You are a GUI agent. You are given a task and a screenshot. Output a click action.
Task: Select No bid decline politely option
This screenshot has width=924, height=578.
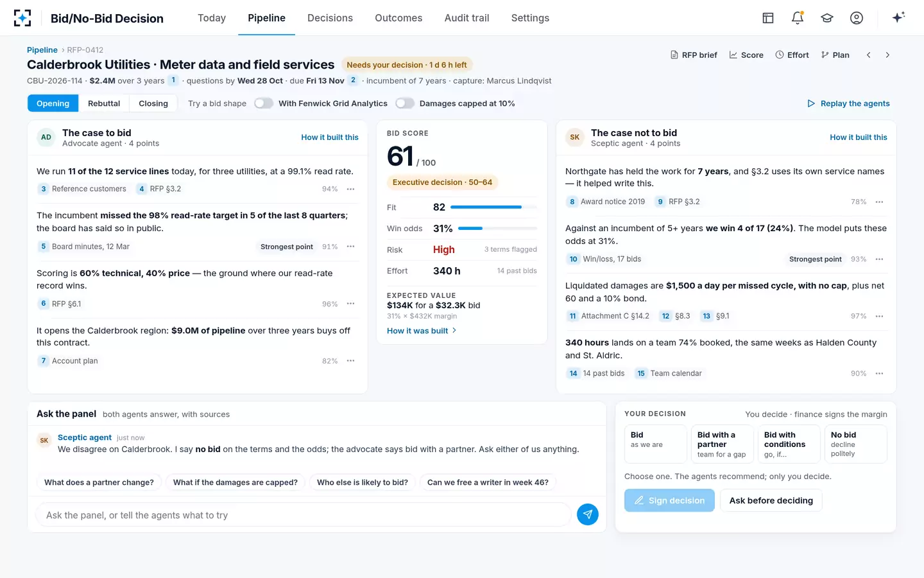coord(856,444)
